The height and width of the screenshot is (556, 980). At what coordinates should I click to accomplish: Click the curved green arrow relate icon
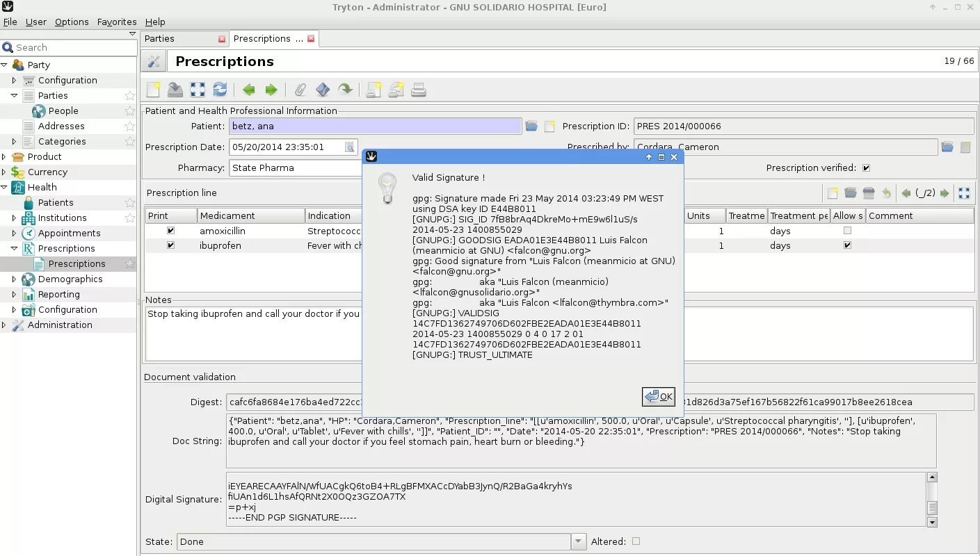click(345, 90)
